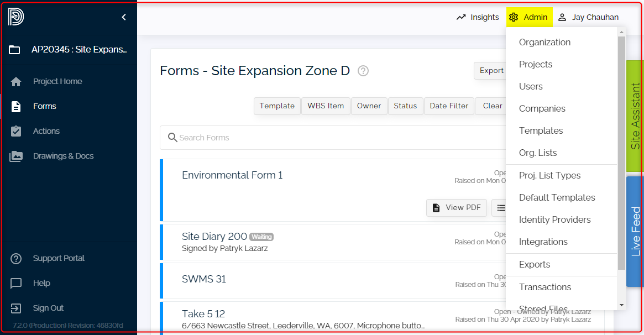Choose Templates in the Admin menu
Viewport: 644px width, 335px height.
541,131
